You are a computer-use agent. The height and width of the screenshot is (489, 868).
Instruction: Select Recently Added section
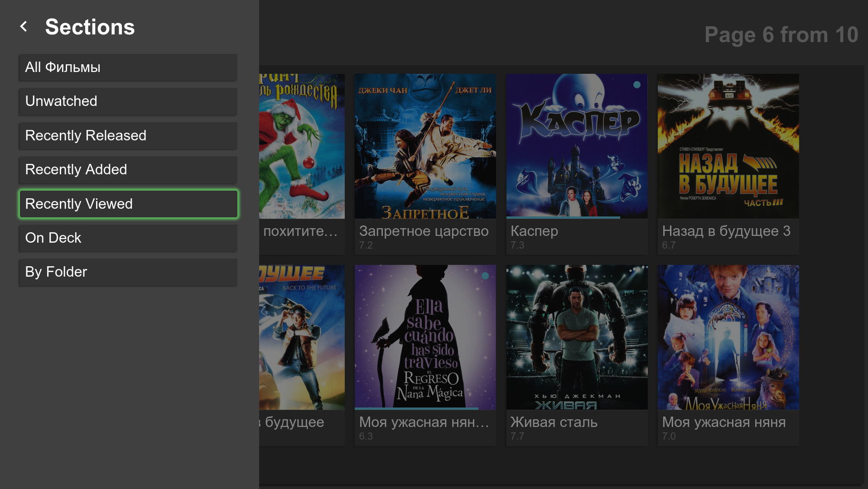click(128, 170)
